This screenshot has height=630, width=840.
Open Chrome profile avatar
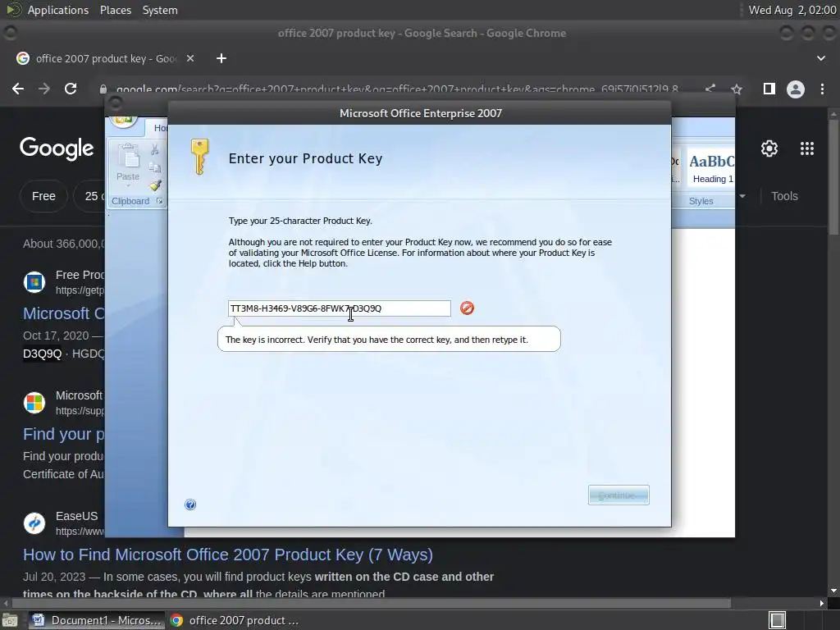[x=796, y=89]
